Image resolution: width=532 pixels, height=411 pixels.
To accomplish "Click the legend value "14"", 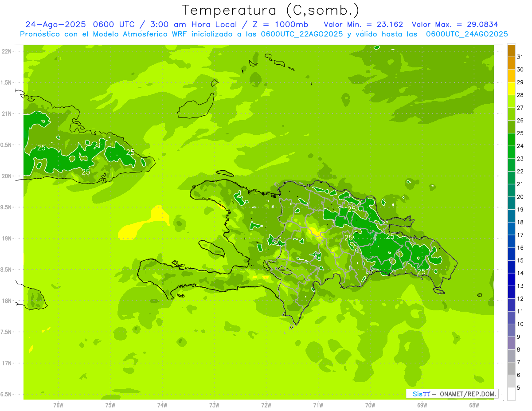I will click(520, 273).
